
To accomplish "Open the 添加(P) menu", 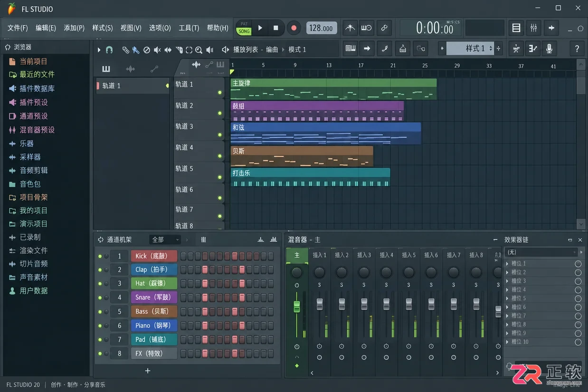I will click(x=74, y=28).
